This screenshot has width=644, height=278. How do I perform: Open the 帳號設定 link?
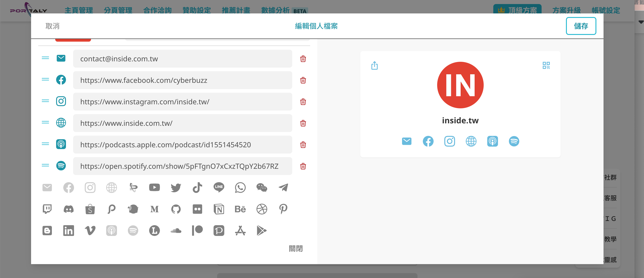tap(606, 10)
